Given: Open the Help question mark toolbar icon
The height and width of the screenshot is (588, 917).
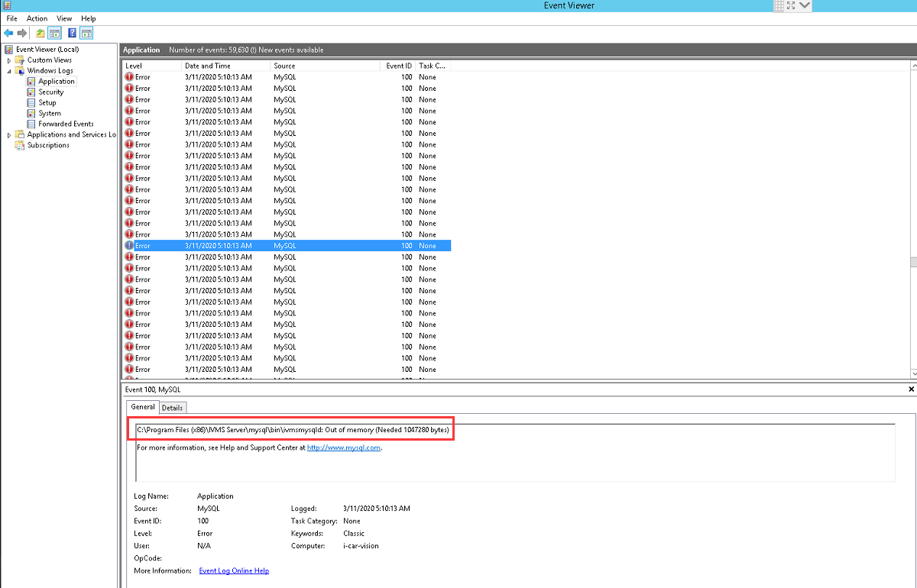Looking at the screenshot, I should tap(72, 33).
